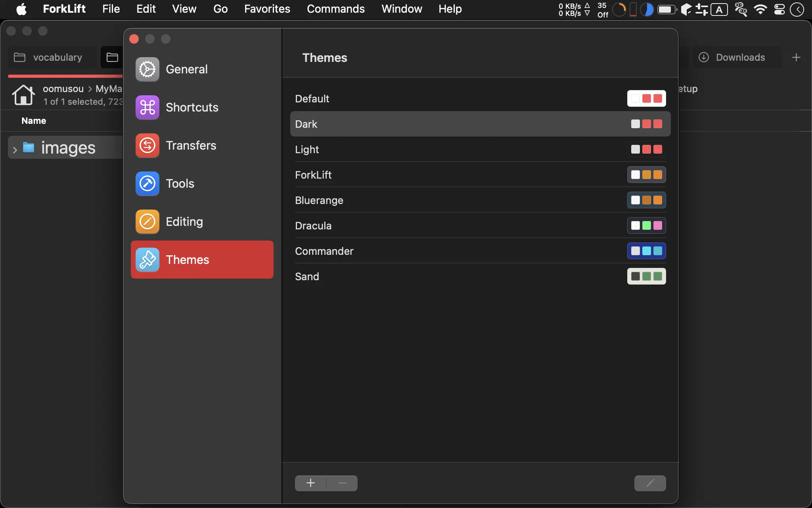This screenshot has height=508, width=812.
Task: Sort by the Name column header
Action: [34, 121]
